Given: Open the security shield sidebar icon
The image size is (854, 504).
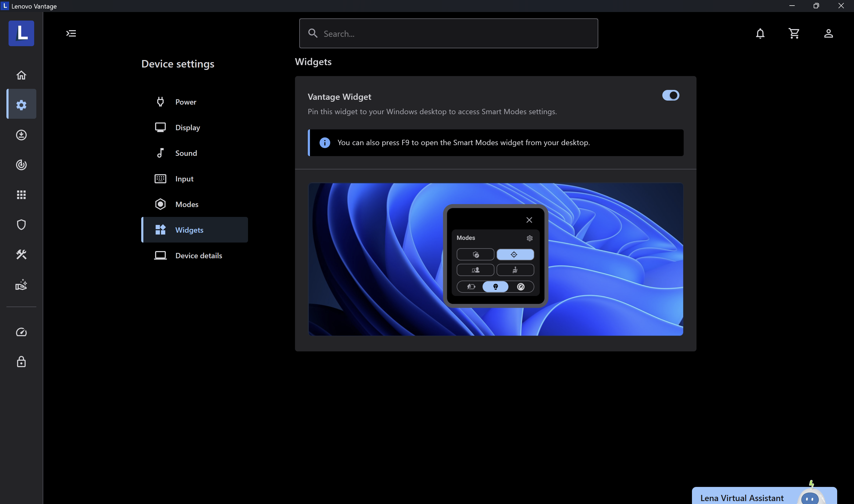Looking at the screenshot, I should [21, 224].
